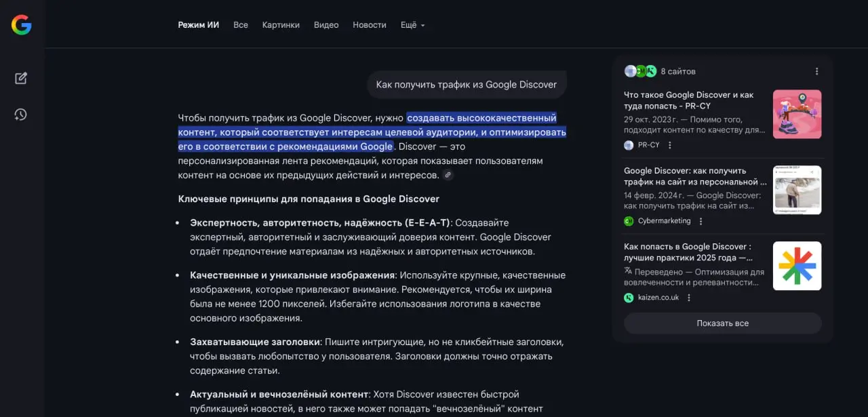This screenshot has width=868, height=417.
Task: Click the link icon after the first paragraph
Action: [448, 175]
